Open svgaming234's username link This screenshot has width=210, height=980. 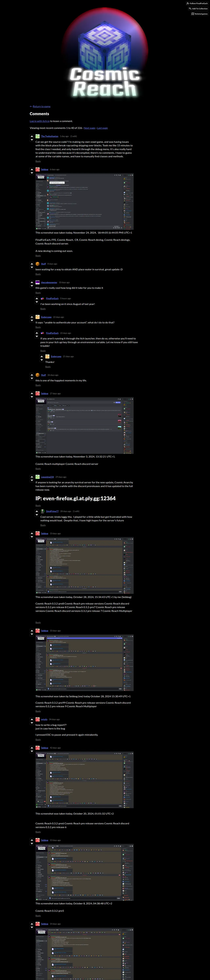[48, 477]
